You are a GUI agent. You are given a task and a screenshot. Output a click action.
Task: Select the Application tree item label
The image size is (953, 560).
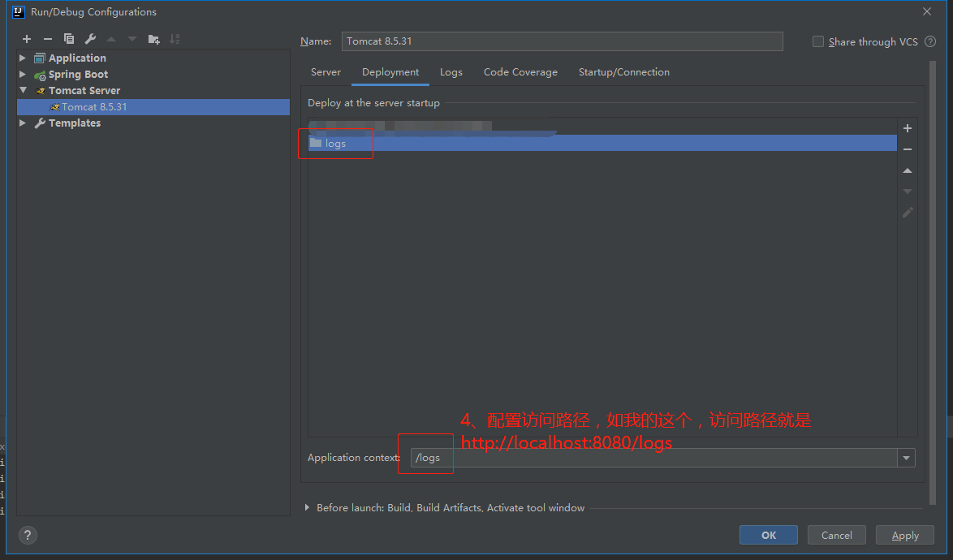tap(77, 58)
